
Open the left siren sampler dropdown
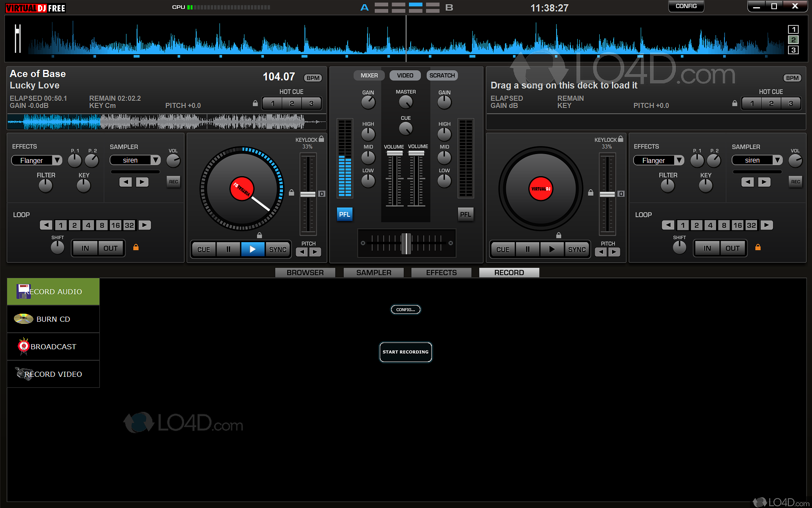coord(156,160)
